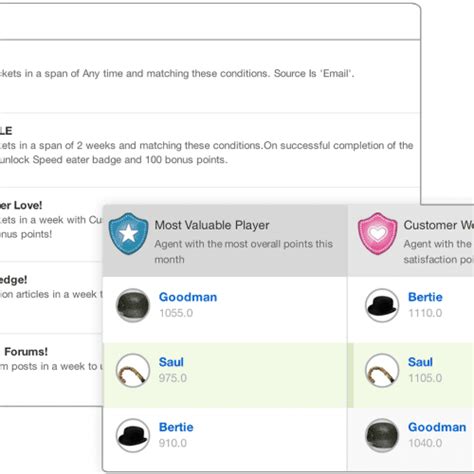This screenshot has width=474, height=474.
Task: Open Goodman's profile link with 1055.0 points
Action: tap(188, 297)
